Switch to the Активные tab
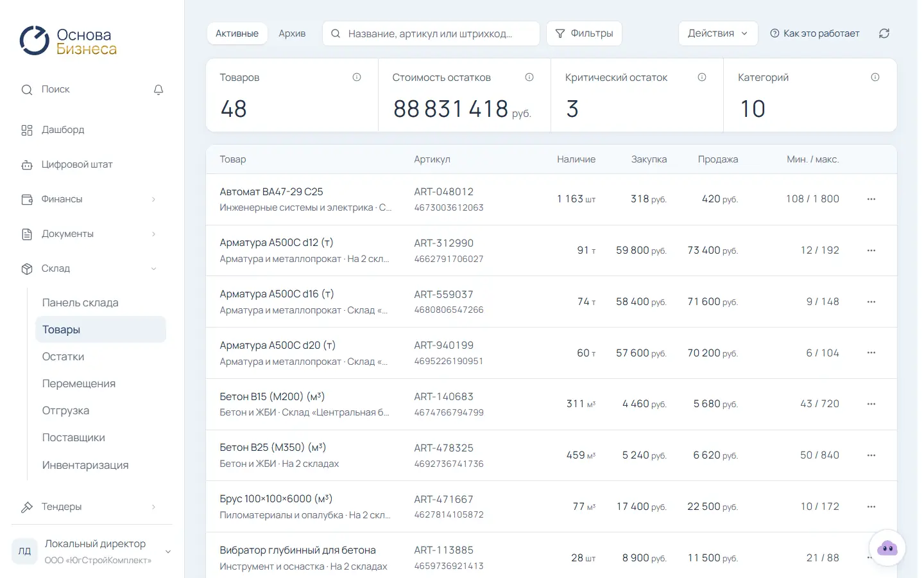This screenshot has height=578, width=924. coord(237,33)
